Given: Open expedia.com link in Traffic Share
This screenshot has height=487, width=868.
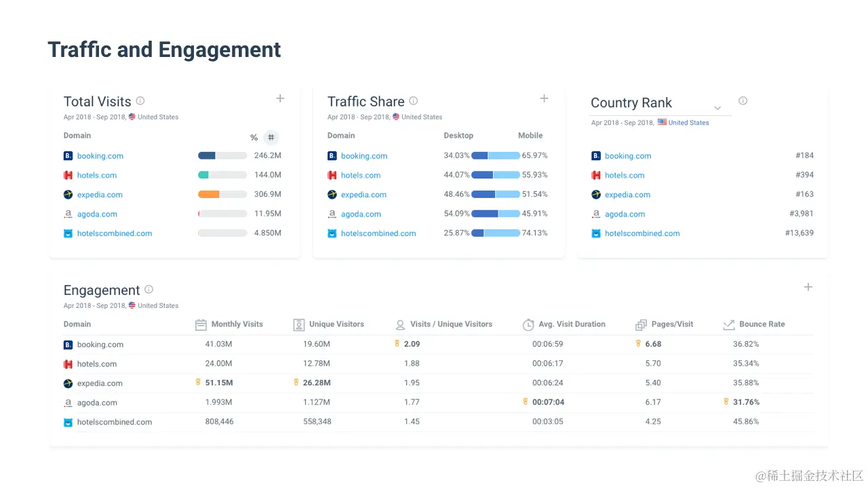Looking at the screenshot, I should 363,195.
